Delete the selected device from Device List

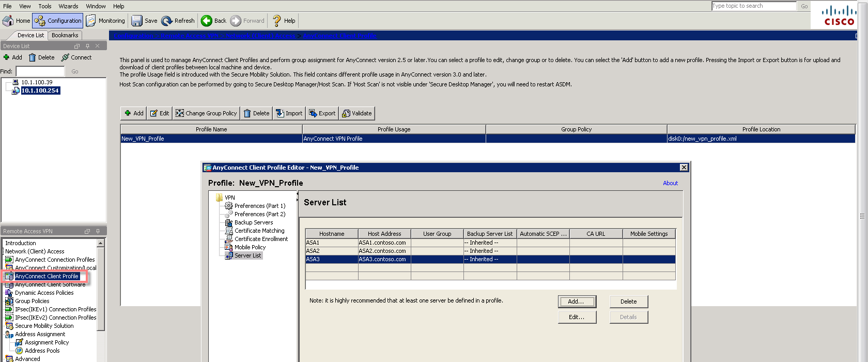pos(41,57)
